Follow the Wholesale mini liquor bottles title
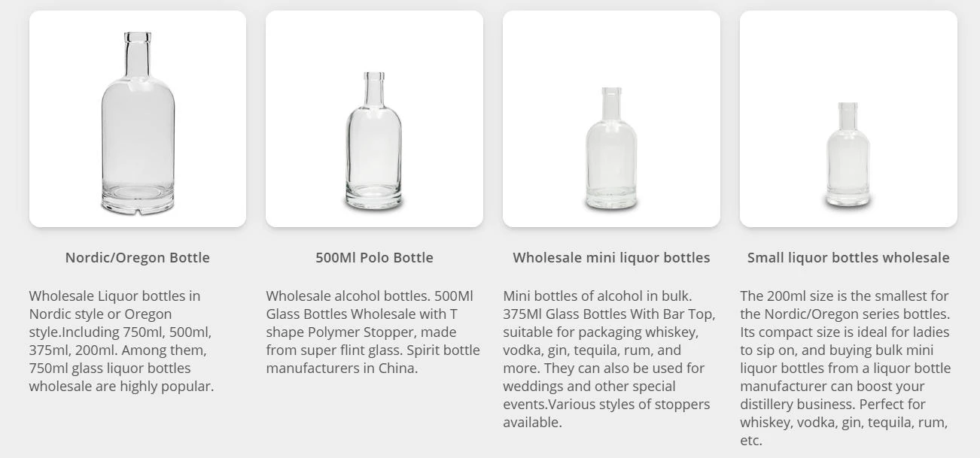980x458 pixels. pyautogui.click(x=611, y=257)
